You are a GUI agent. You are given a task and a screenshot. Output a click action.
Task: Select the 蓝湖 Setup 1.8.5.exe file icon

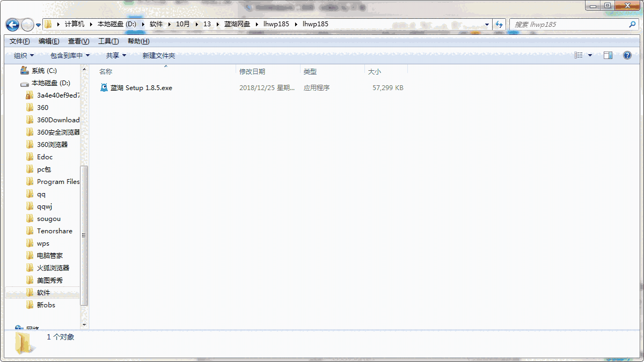click(104, 87)
